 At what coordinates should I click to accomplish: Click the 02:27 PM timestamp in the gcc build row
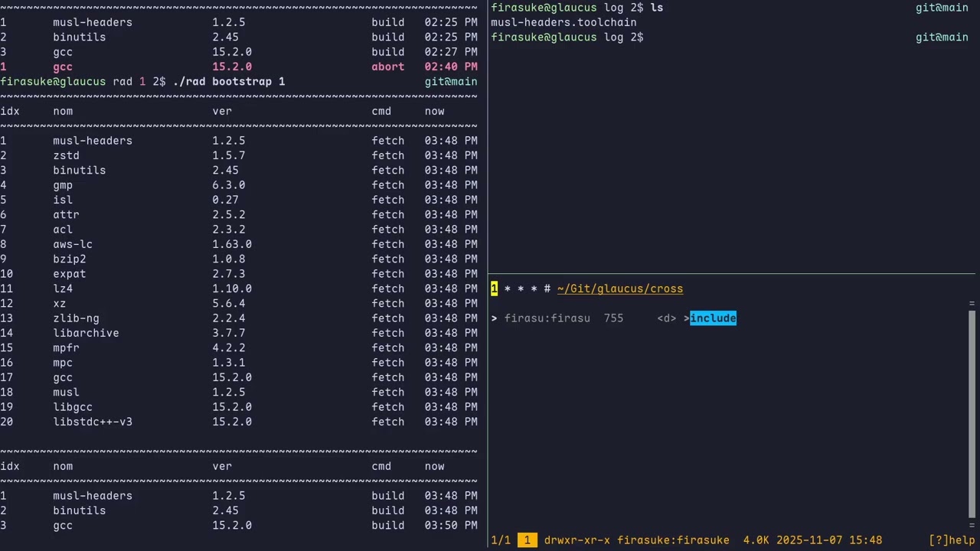click(451, 52)
